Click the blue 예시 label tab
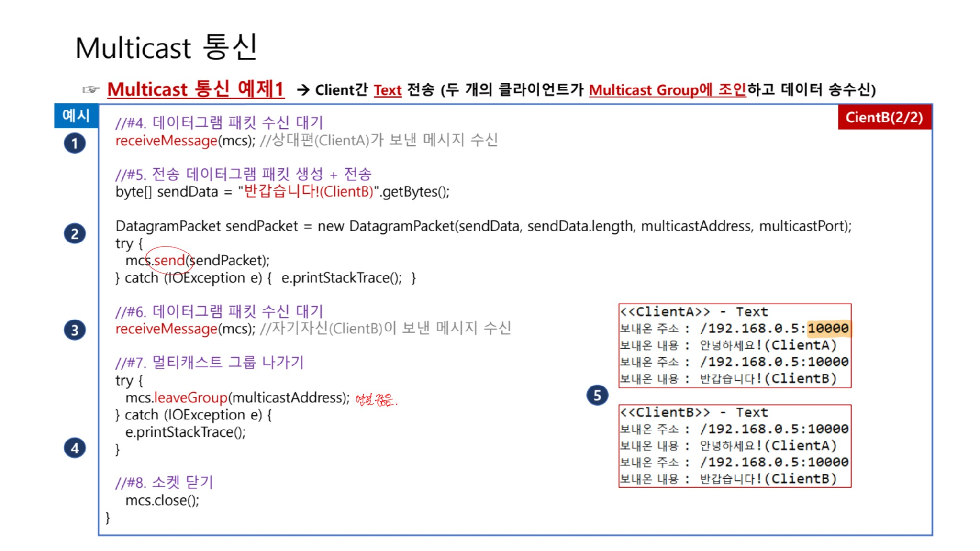The width and height of the screenshot is (980, 551). (x=76, y=116)
